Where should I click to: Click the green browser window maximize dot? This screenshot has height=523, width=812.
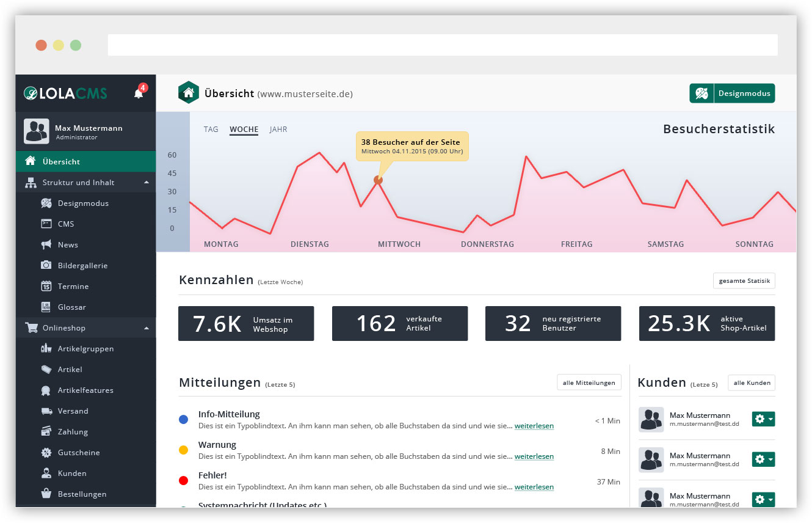(76, 45)
